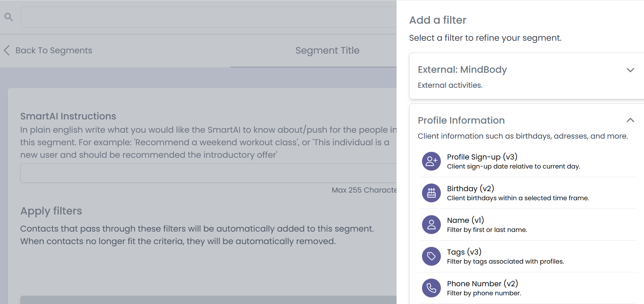Viewport: 644px width, 304px height.
Task: Click the Profile Information heading
Action: (461, 120)
